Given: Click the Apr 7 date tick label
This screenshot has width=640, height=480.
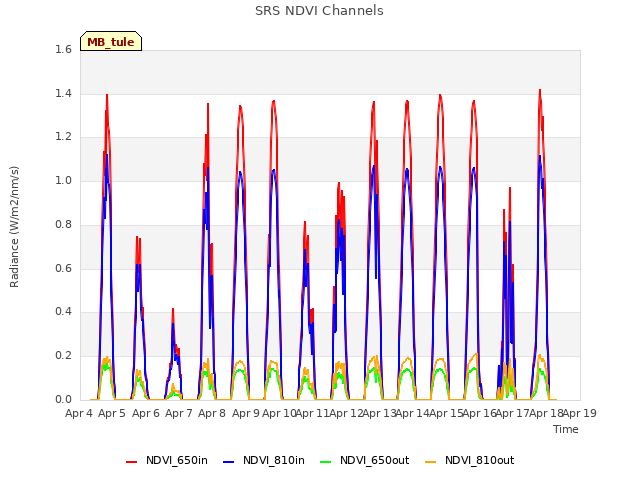Looking at the screenshot, I should click(x=179, y=413).
